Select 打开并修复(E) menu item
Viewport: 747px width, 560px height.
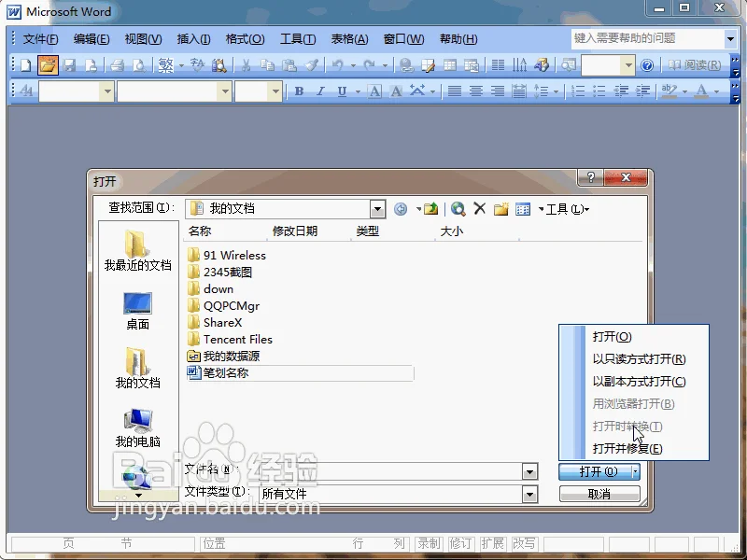click(627, 449)
